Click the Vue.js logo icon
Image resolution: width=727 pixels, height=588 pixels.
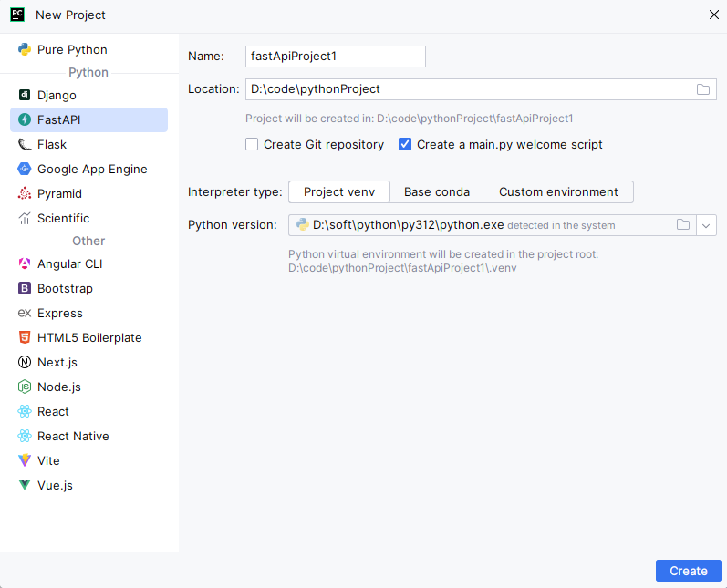[25, 485]
